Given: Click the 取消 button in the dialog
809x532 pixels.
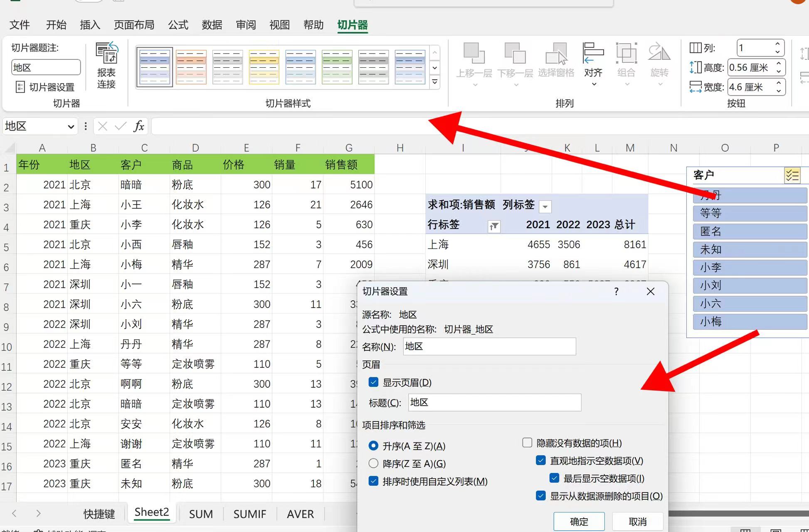Looking at the screenshot, I should [x=637, y=522].
